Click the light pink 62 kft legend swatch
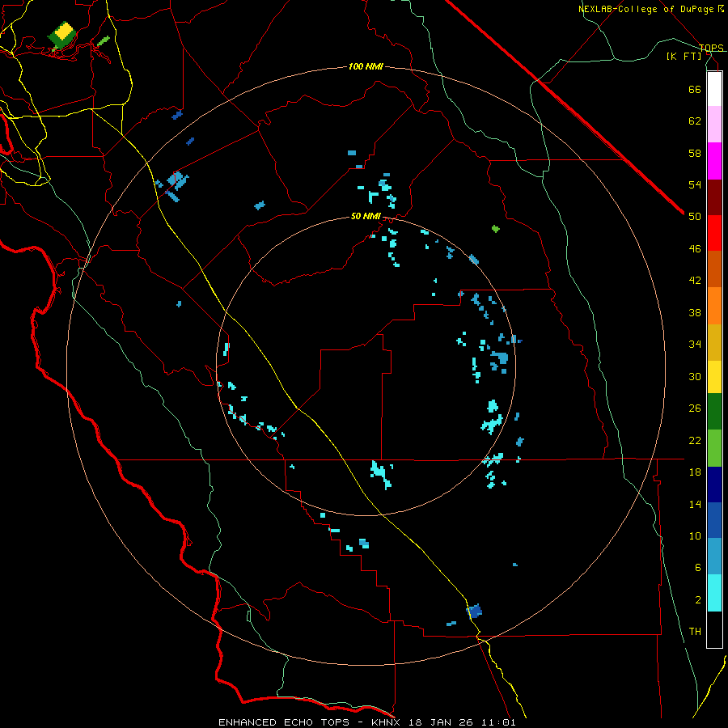Image resolution: width=728 pixels, height=728 pixels. 714,125
